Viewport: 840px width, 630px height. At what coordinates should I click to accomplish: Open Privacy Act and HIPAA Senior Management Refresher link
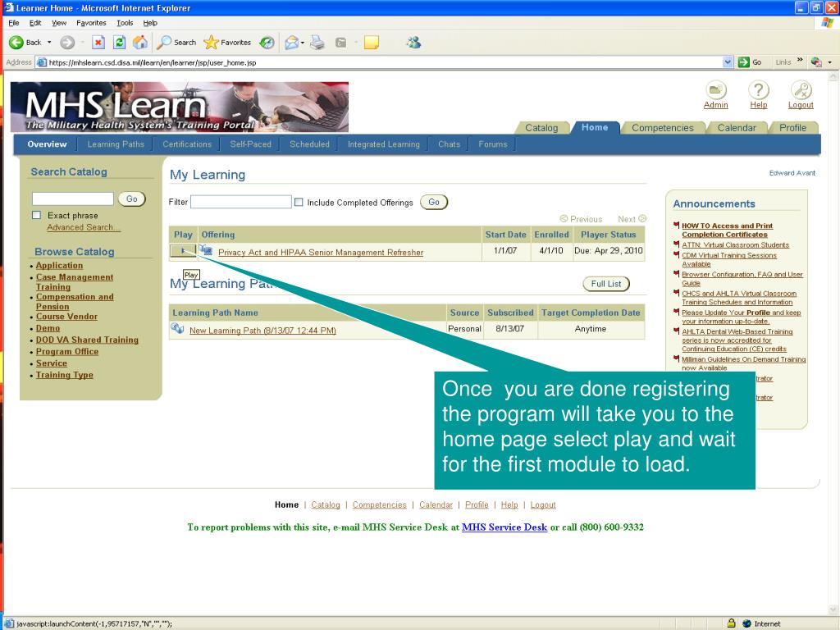(321, 253)
